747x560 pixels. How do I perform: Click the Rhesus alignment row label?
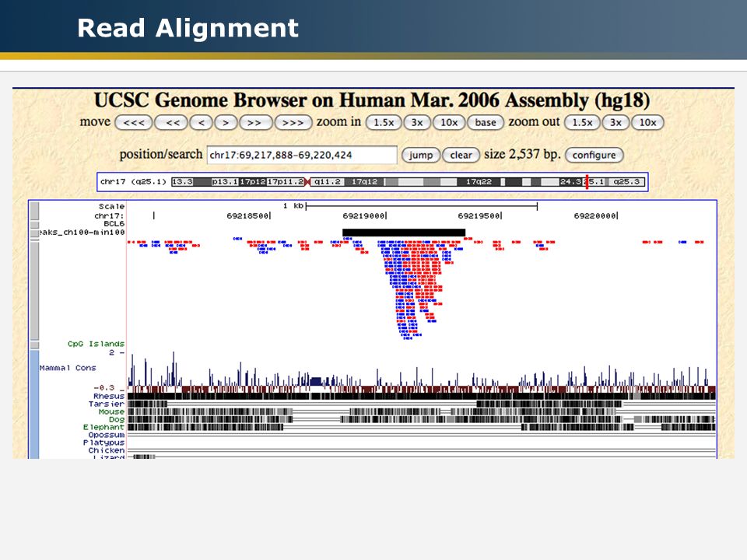click(109, 396)
